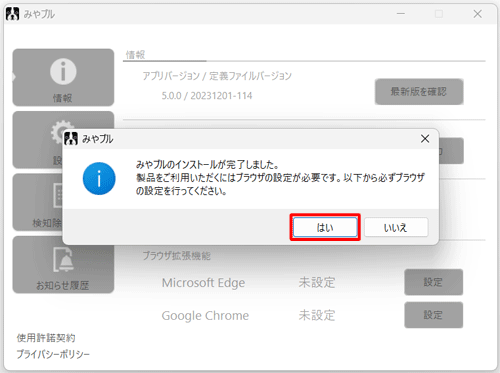Open the お知らせ履歴 sidebar panel
This screenshot has height=373, width=500.
click(x=63, y=265)
